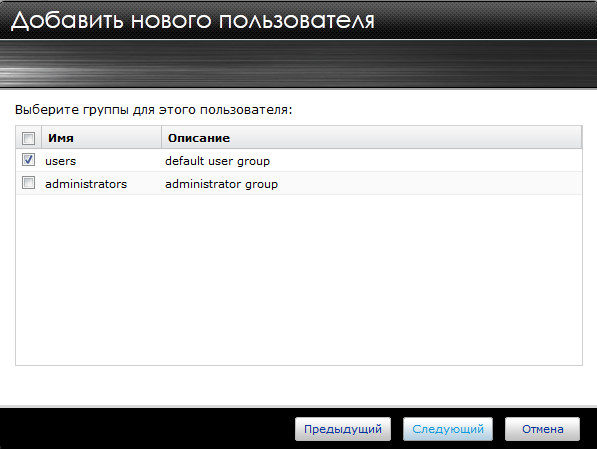Click blank header space right of Описание
This screenshot has width=597, height=449.
[405, 137]
